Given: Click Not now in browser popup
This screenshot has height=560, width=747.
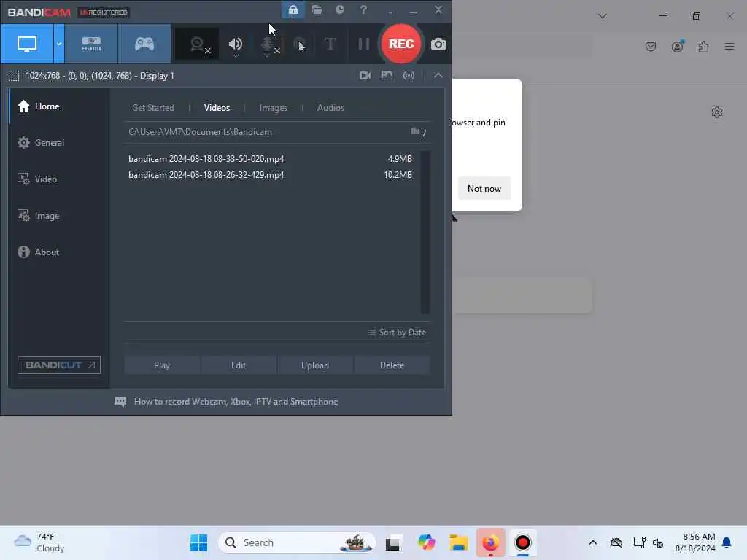Looking at the screenshot, I should [484, 189].
